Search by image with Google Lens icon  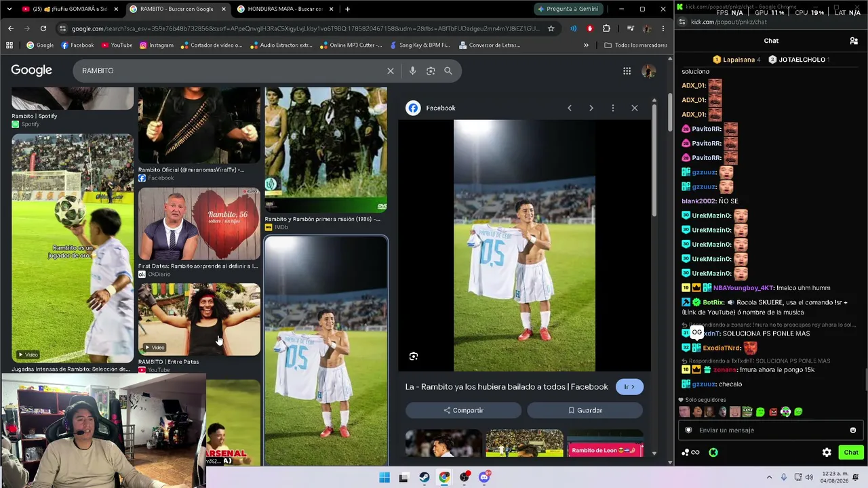pos(431,70)
